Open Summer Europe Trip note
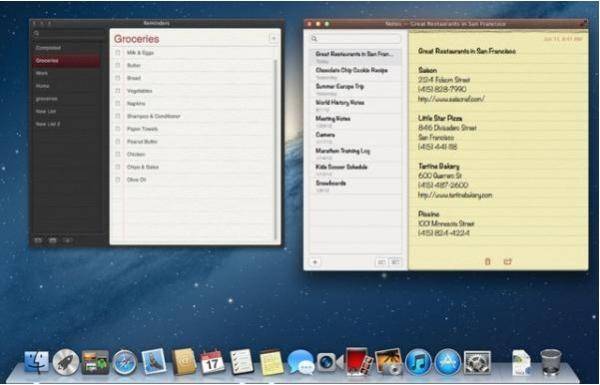600x385 pixels. 355,89
